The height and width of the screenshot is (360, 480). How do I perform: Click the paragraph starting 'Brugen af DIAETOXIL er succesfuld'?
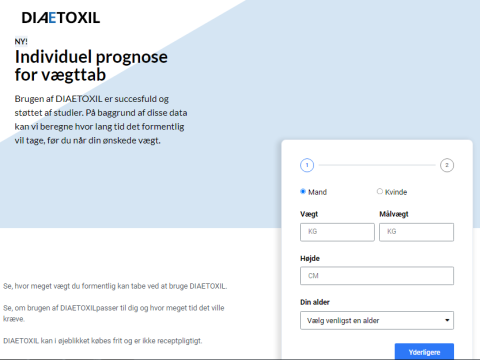pos(101,120)
